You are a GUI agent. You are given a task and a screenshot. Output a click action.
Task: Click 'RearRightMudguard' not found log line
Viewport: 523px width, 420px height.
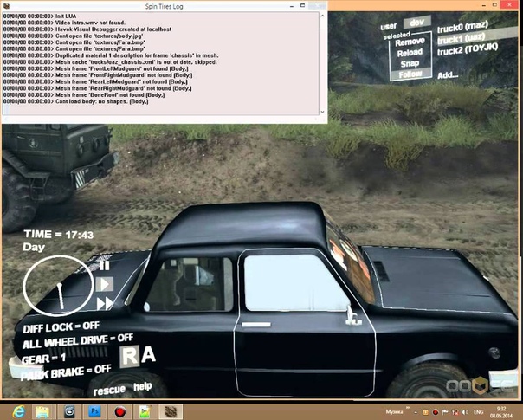[97, 88]
